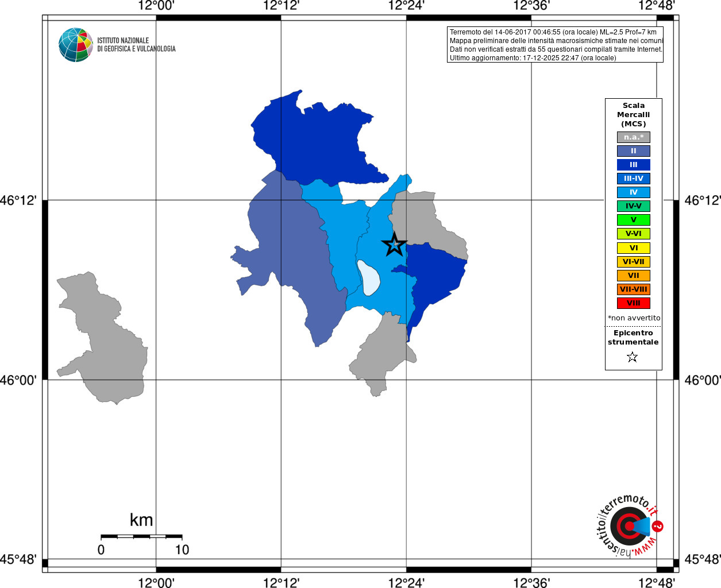Select the gray n.a. legend swatch

click(634, 137)
